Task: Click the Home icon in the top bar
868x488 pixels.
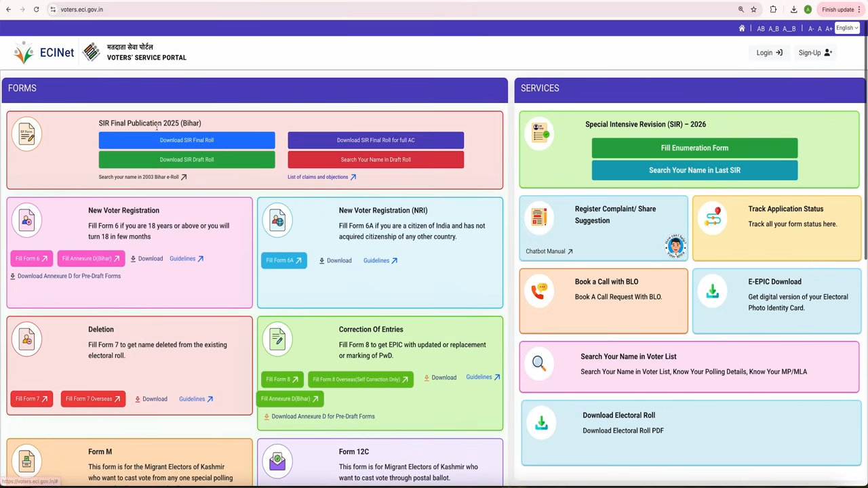Action: [x=742, y=28]
